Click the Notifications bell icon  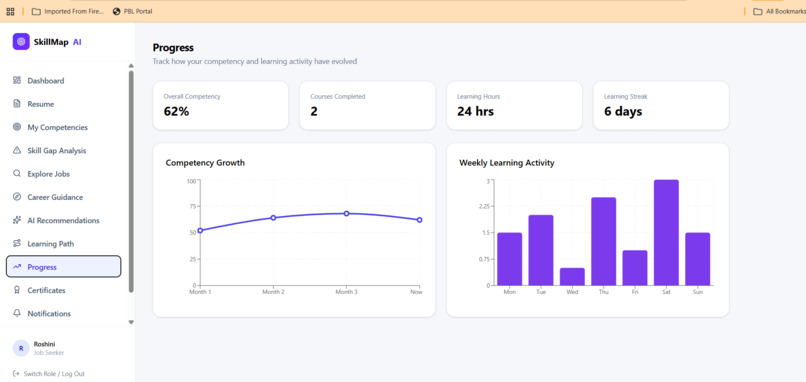[x=17, y=313]
